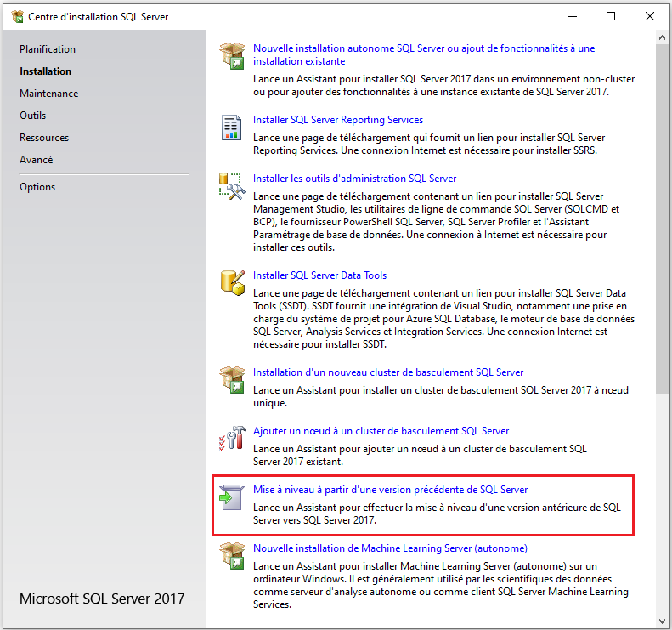Switch to the Maintenance section
The height and width of the screenshot is (630, 672).
[x=49, y=94]
